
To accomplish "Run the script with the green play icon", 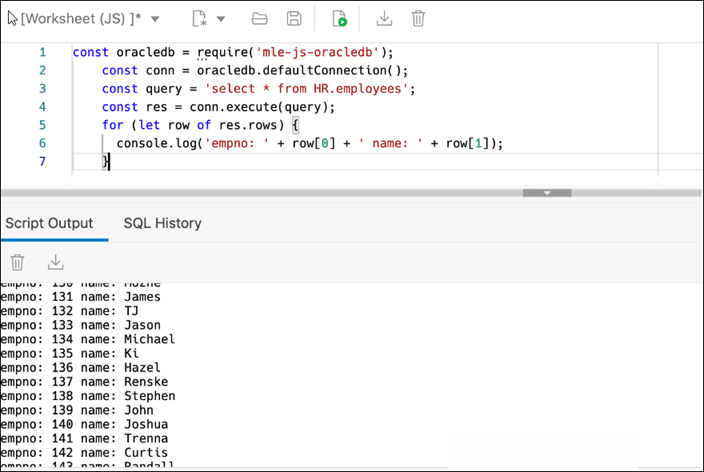I will click(x=340, y=19).
